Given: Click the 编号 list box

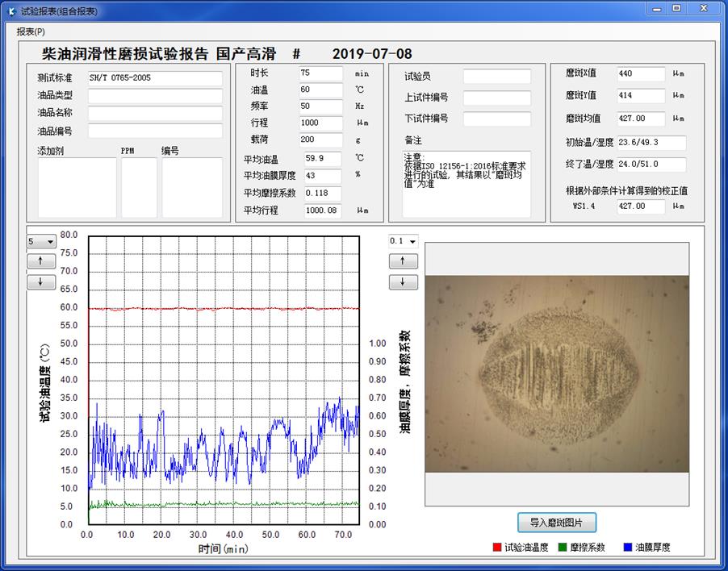Looking at the screenshot, I should (x=192, y=187).
